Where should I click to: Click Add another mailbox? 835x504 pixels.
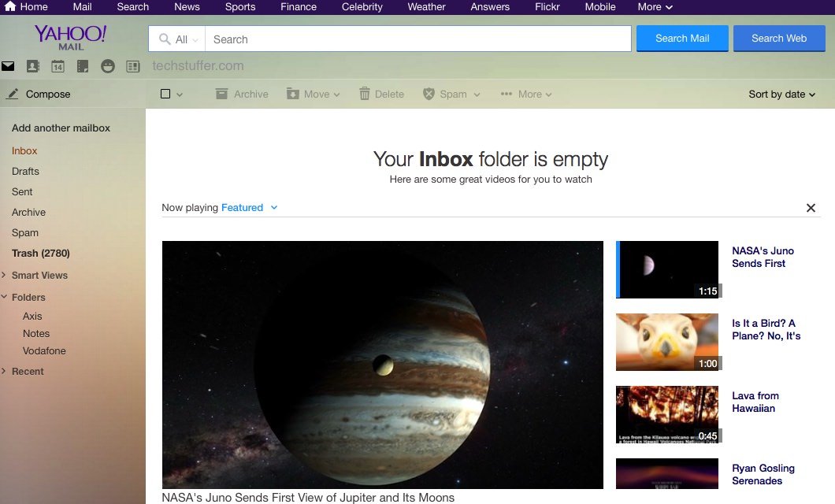61,128
